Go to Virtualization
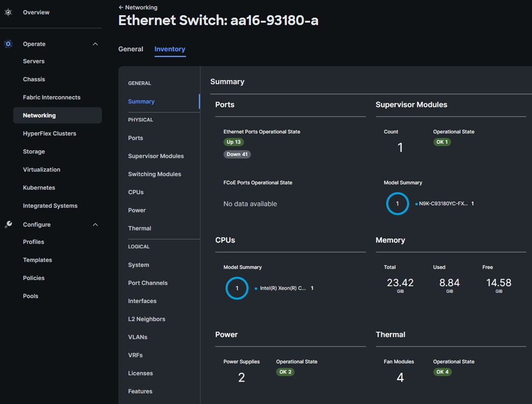The height and width of the screenshot is (404, 532). [41, 169]
